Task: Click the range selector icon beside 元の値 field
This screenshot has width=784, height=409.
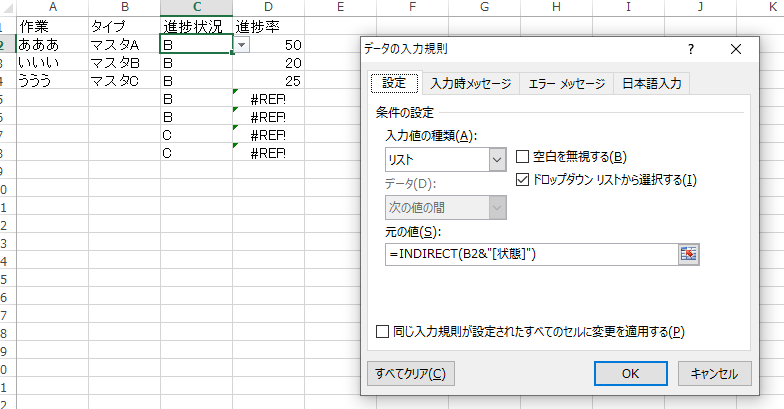Action: 688,254
